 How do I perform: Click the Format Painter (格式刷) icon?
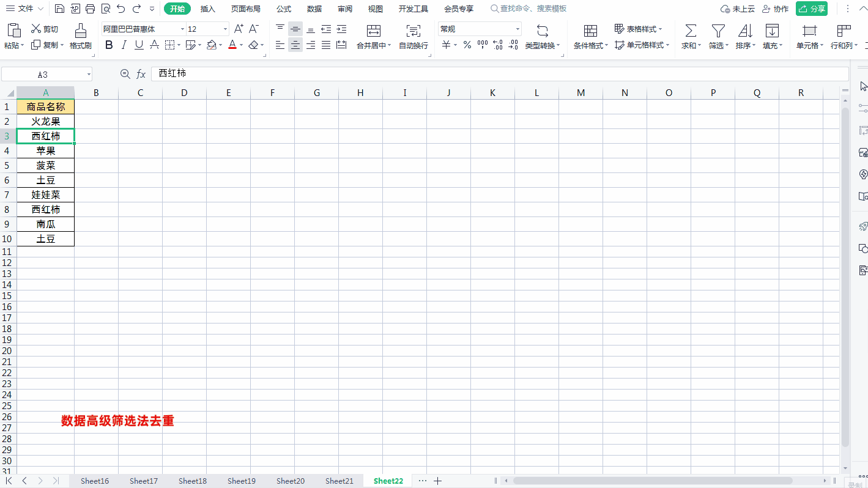tap(80, 31)
